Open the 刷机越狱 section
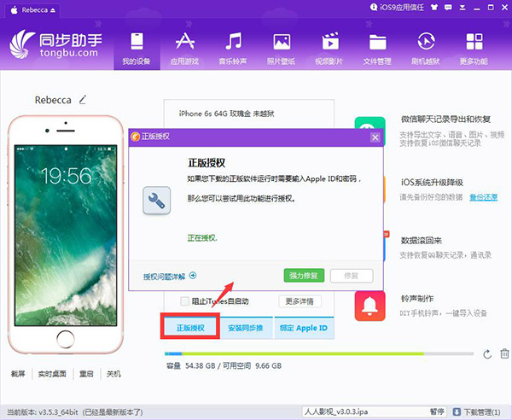Viewport: 512px width, 420px height. point(426,47)
